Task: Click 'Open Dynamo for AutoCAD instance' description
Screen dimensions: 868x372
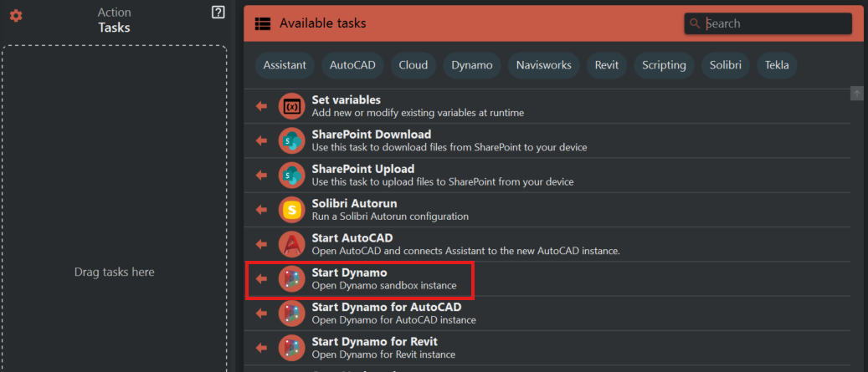Action: coord(393,320)
